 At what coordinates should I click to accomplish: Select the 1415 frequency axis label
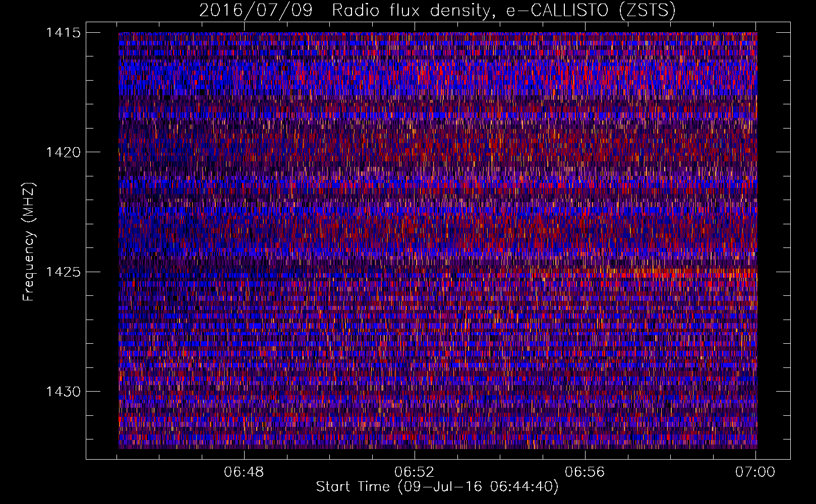[x=63, y=33]
